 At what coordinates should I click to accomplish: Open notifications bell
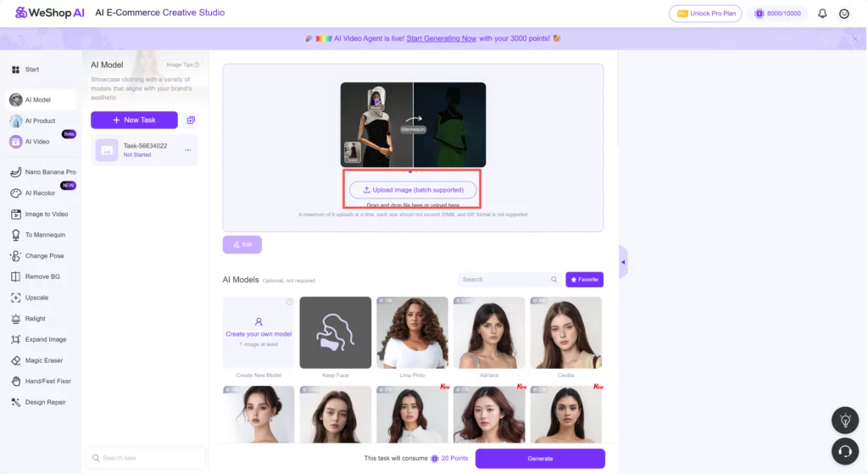(x=822, y=14)
